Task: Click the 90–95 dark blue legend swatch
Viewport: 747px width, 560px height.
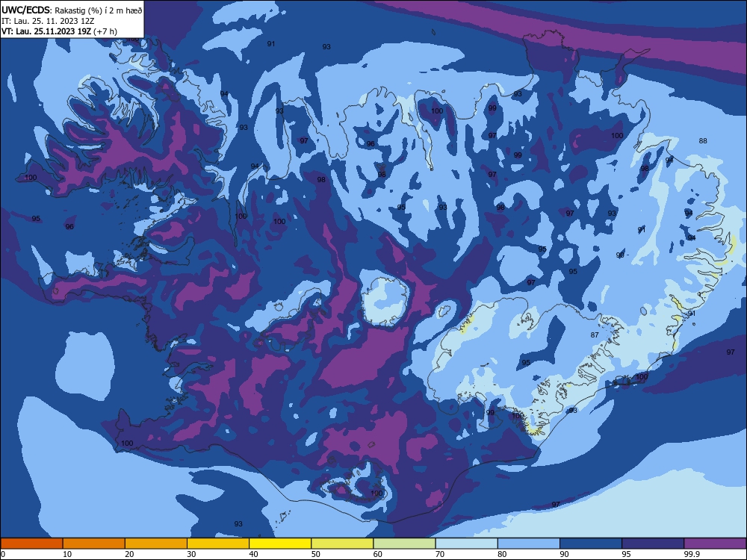Action: 591,544
